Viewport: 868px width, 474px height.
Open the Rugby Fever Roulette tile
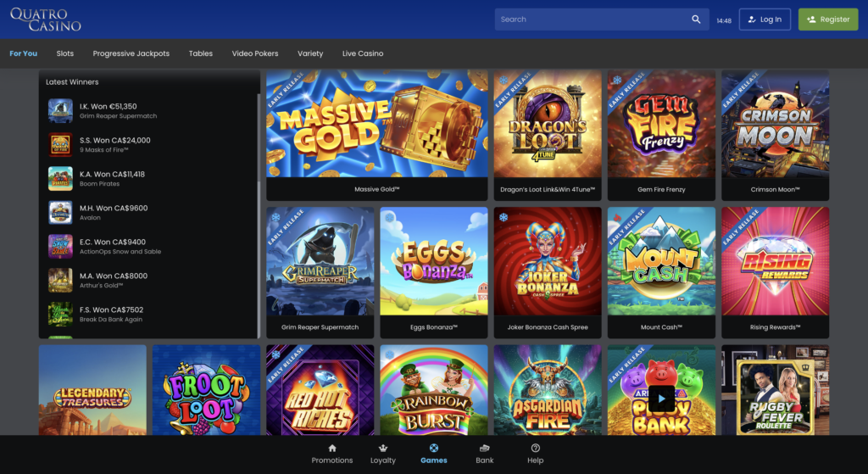point(775,390)
